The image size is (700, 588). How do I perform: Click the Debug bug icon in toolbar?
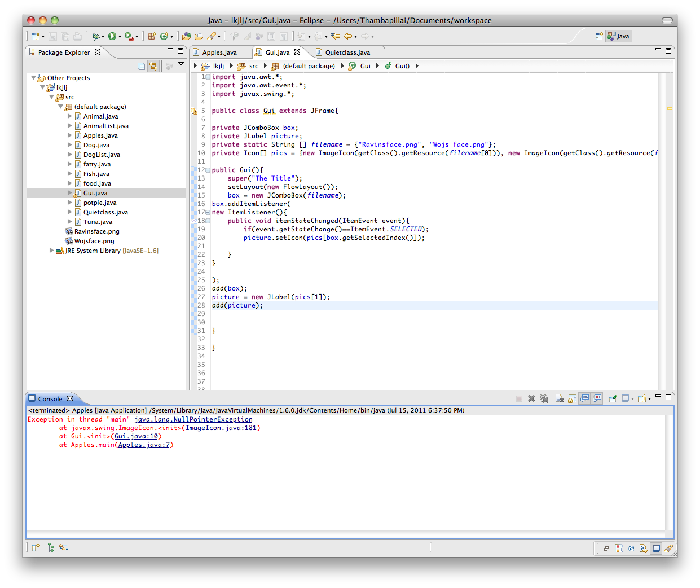[95, 36]
